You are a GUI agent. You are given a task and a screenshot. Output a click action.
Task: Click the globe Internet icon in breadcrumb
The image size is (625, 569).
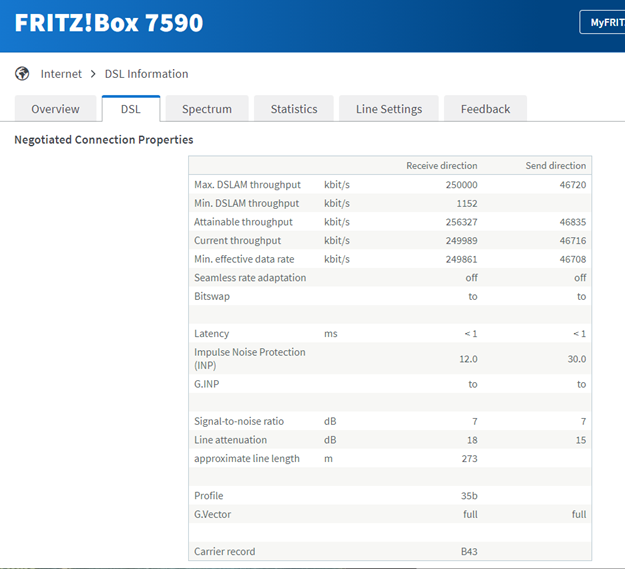point(22,74)
